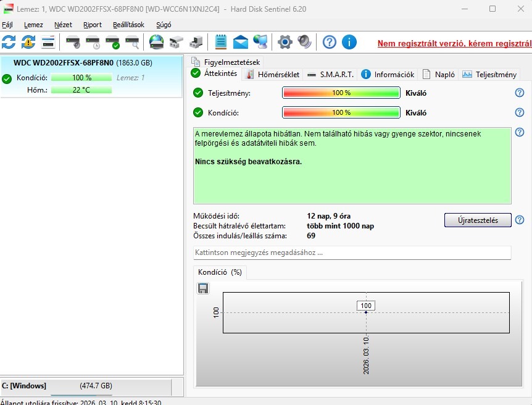Click the floppy save icon on the chart

pos(203,288)
